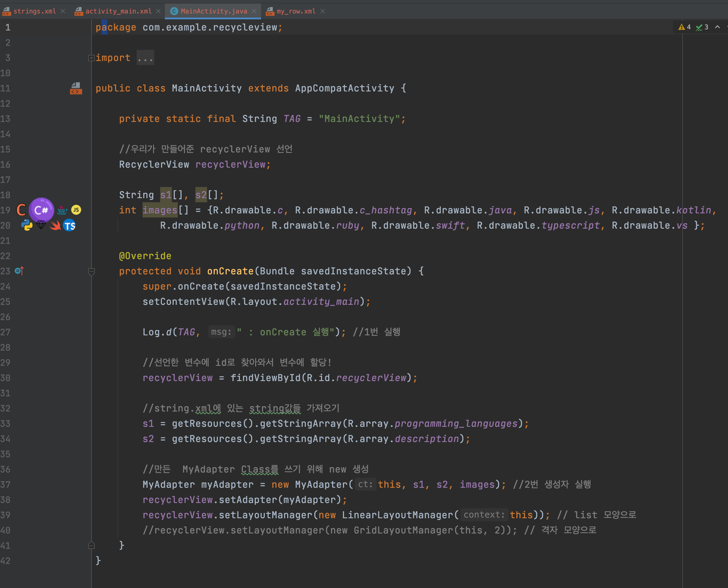Click the TypeScript TS gutter icon

coord(70,226)
